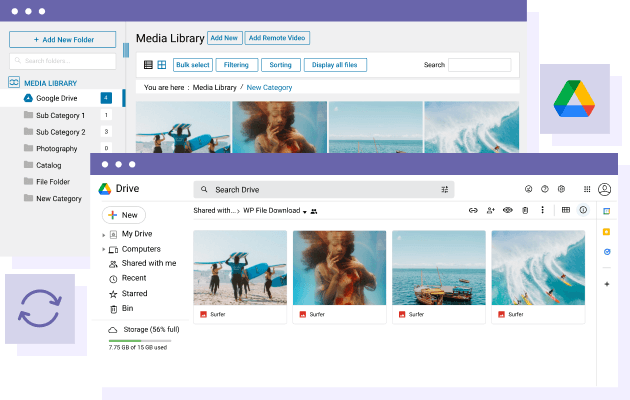Expand the My Drive tree arrow
Viewport: 630px width, 400px height.
(x=103, y=235)
